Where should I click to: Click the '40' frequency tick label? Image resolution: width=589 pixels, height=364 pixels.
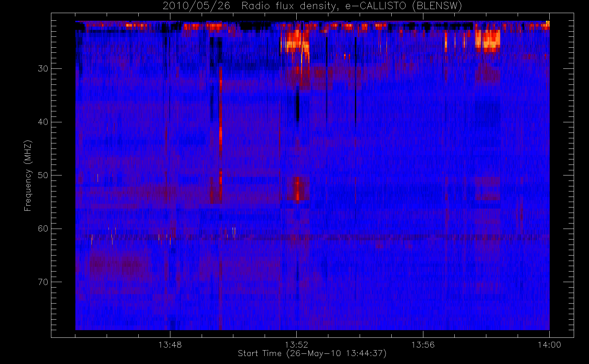(x=43, y=122)
